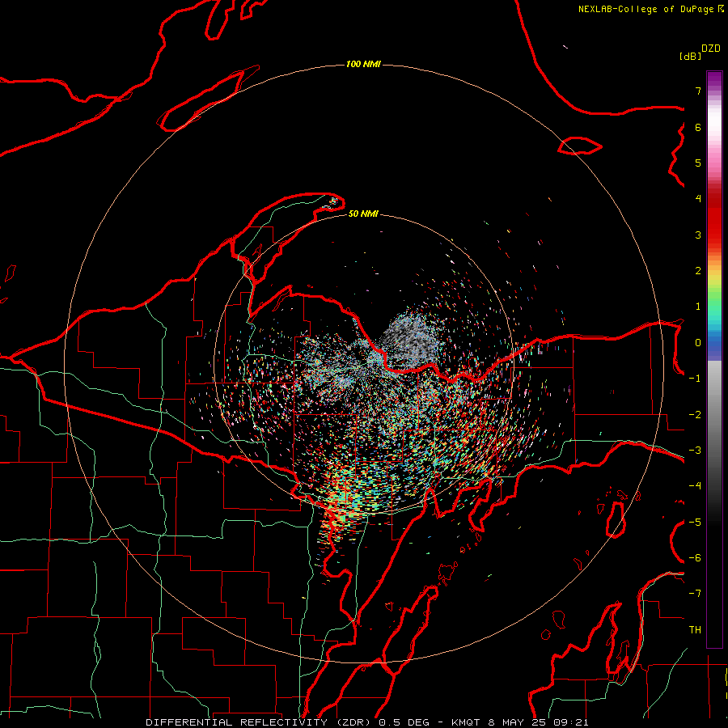The width and height of the screenshot is (728, 728).
Task: Click the [dB] unit label
Action: tap(690, 56)
